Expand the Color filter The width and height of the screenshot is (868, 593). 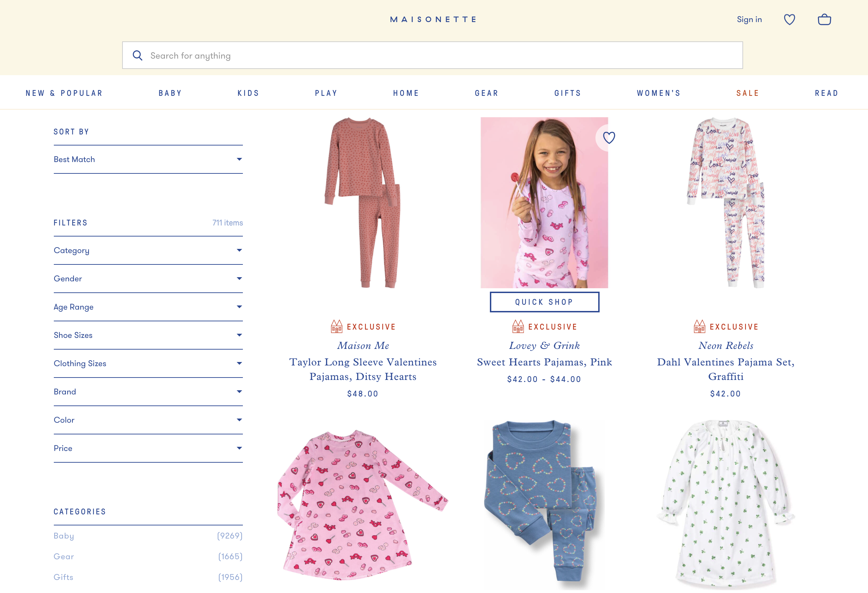148,420
